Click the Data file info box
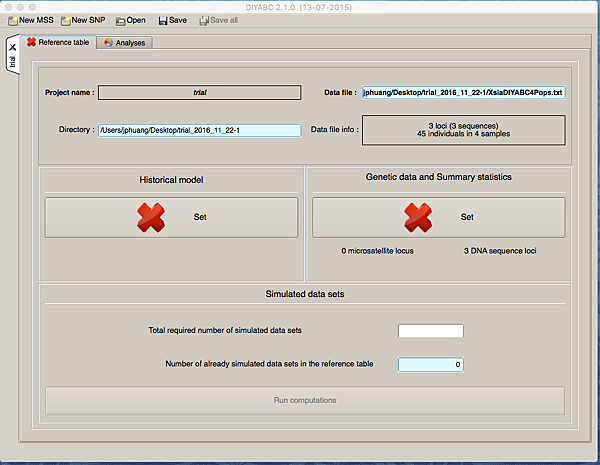The width and height of the screenshot is (600, 465). (x=463, y=130)
